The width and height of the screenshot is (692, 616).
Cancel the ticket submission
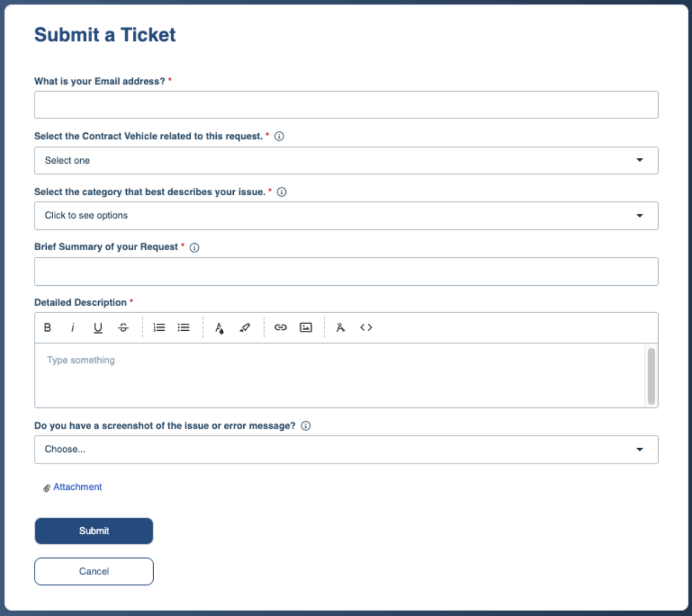click(93, 571)
